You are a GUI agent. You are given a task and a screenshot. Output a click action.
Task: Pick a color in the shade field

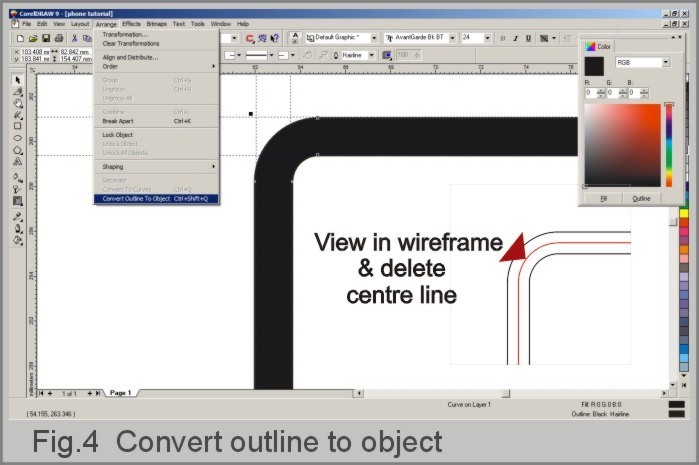pyautogui.click(x=622, y=145)
